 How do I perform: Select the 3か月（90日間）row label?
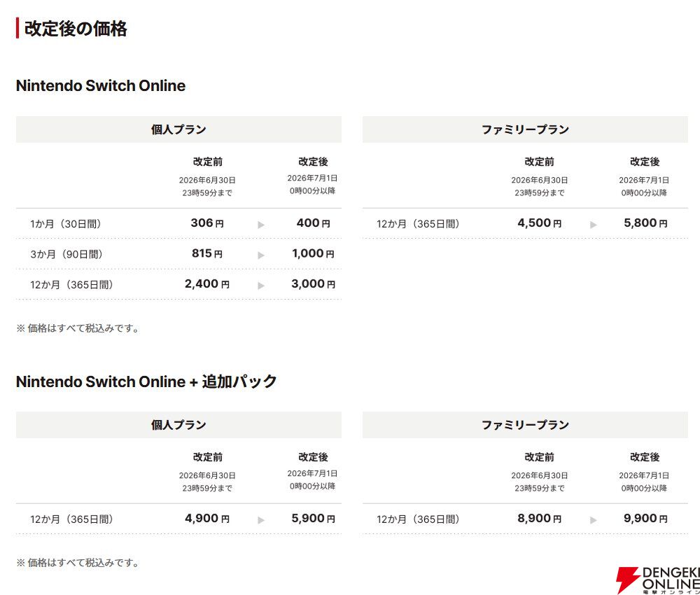(x=66, y=254)
